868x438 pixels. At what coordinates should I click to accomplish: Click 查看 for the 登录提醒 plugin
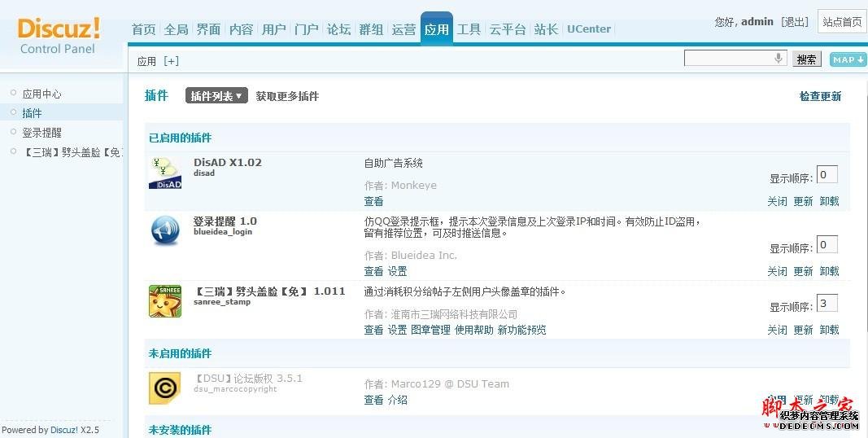tap(373, 271)
